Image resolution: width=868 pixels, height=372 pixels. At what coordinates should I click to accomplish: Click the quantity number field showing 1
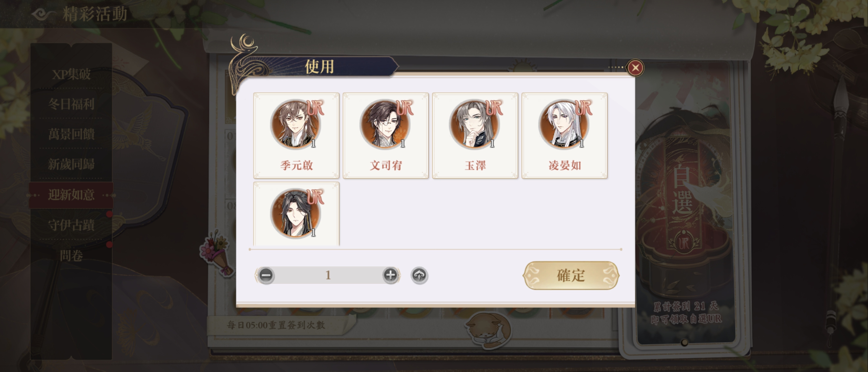click(x=328, y=275)
